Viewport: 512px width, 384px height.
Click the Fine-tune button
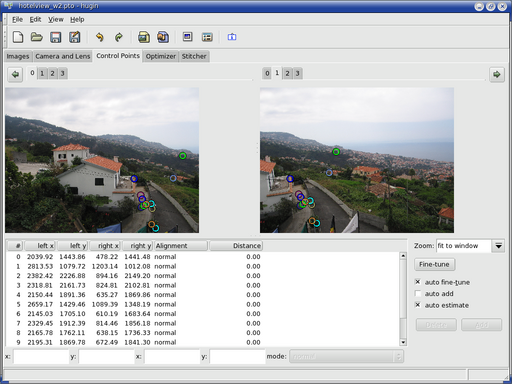point(434,264)
